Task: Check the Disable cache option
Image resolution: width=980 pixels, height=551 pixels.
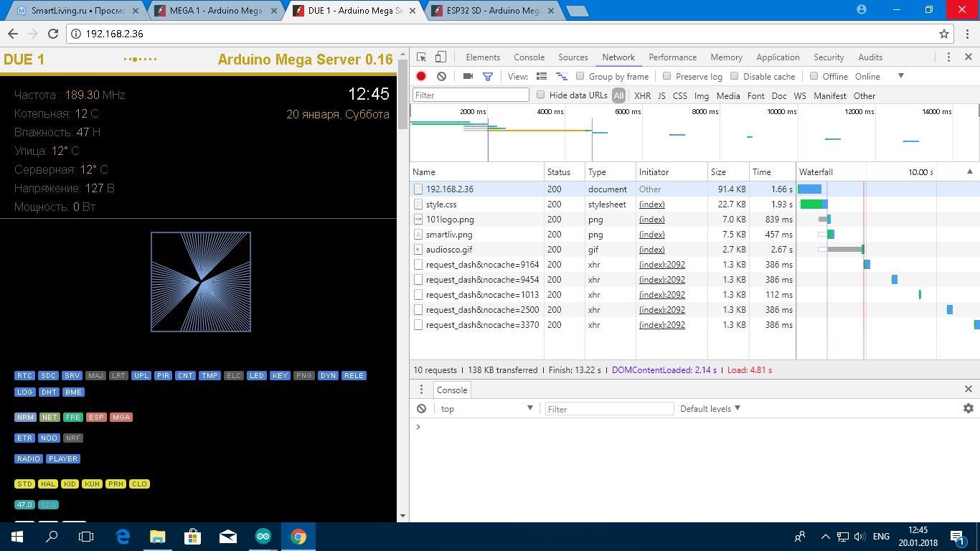Action: point(735,76)
